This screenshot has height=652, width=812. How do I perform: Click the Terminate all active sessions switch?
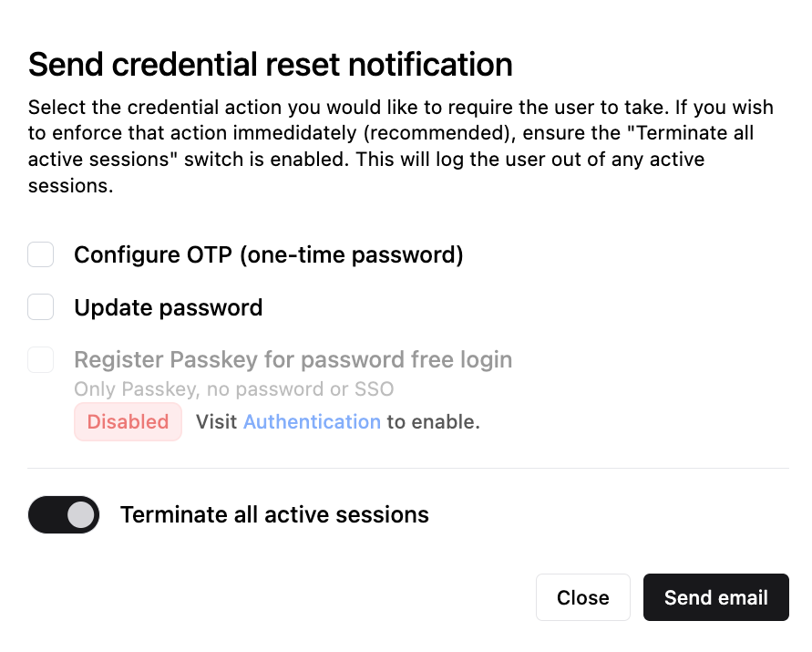point(63,514)
